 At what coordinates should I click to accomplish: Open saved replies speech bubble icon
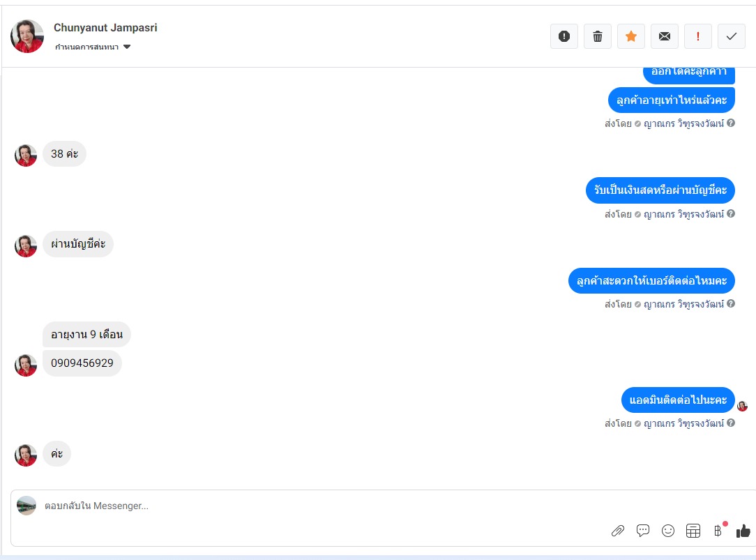643,531
